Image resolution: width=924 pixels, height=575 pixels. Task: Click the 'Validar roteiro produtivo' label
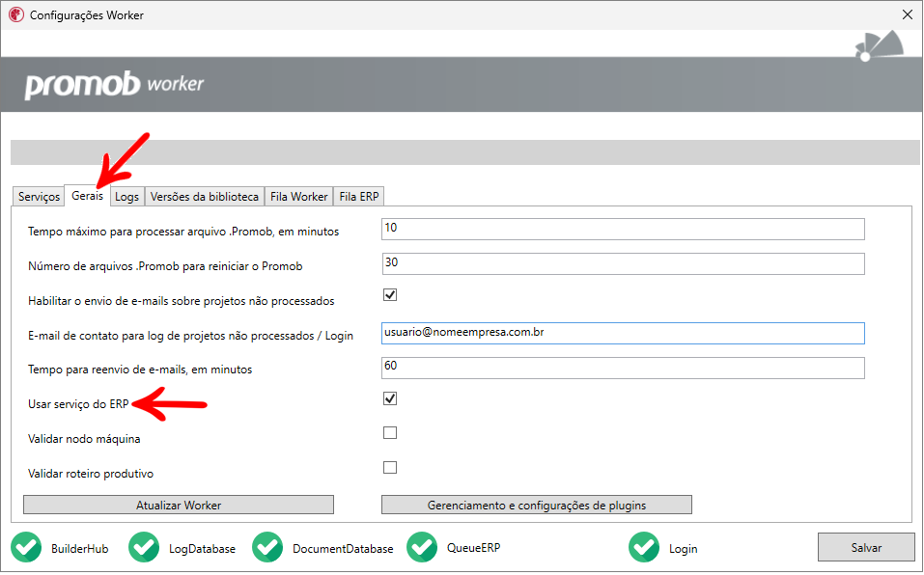click(x=91, y=474)
